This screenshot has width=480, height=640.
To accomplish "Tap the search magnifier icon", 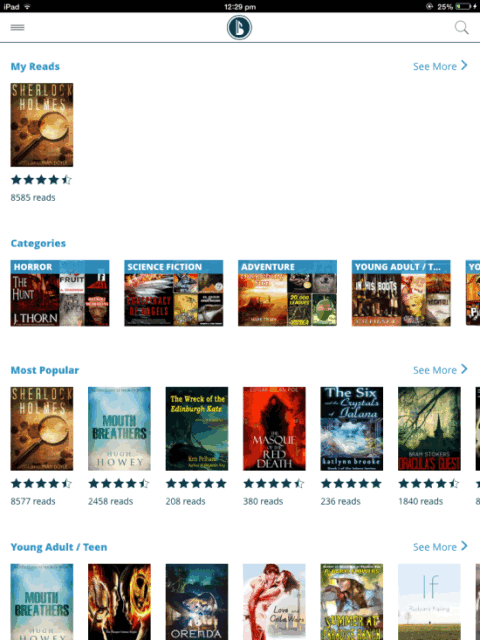I will [462, 28].
